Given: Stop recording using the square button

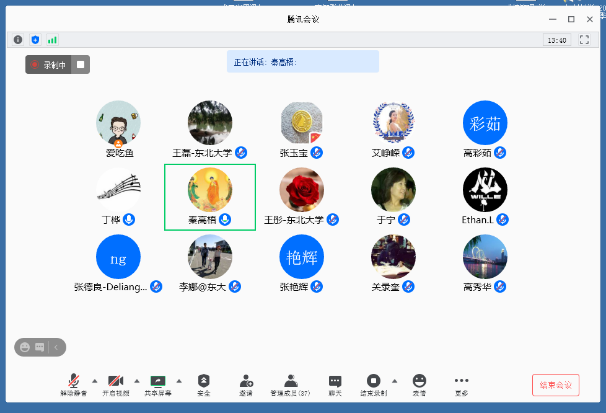Looking at the screenshot, I should [81, 64].
